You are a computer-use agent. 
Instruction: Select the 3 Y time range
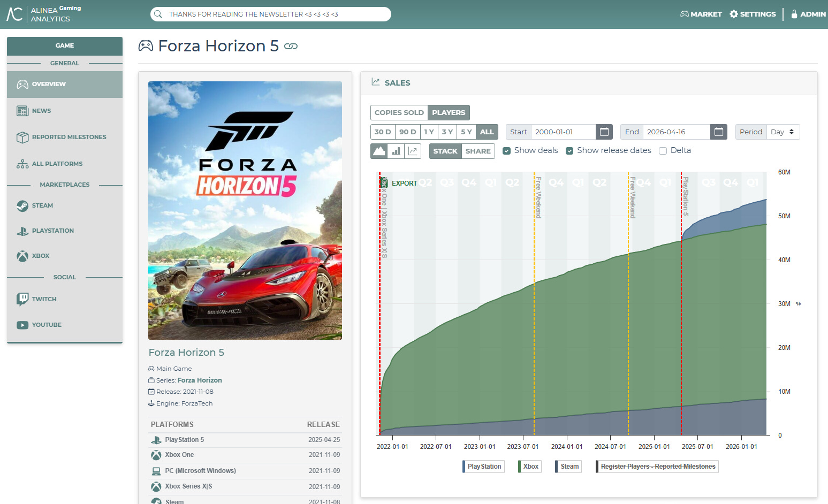point(447,132)
